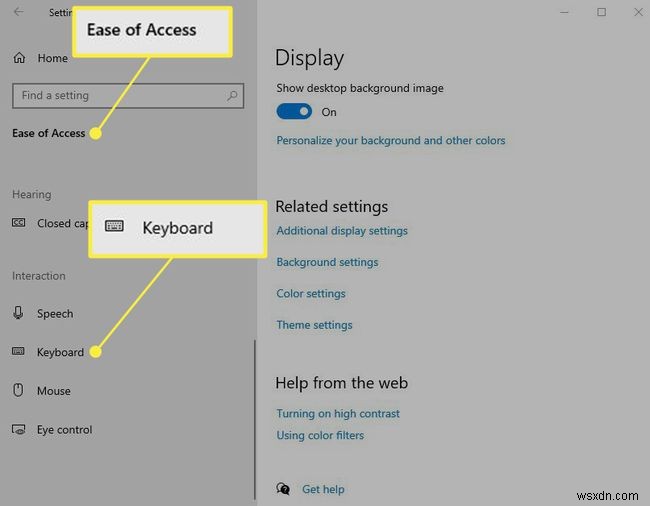Click the Related settings heading
This screenshot has width=650, height=506.
(x=332, y=206)
